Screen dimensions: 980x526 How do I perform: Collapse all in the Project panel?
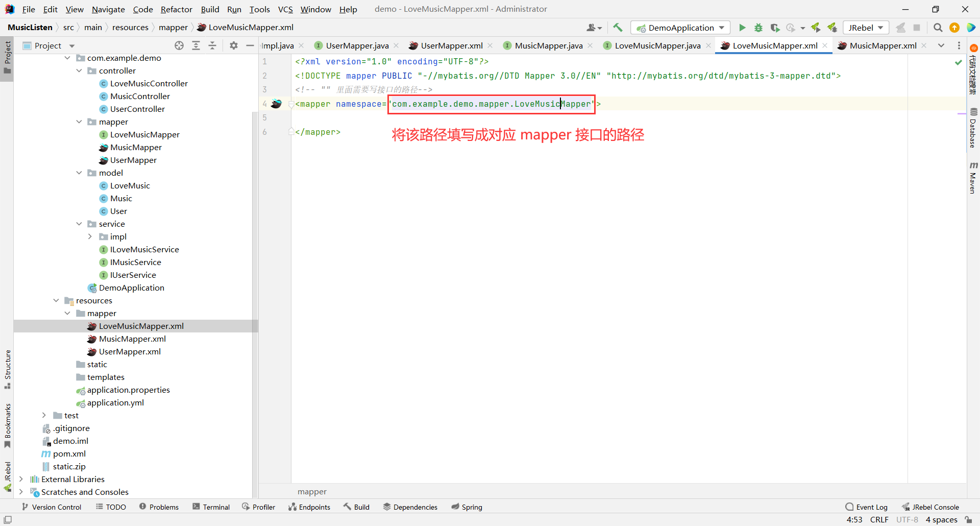(x=212, y=45)
